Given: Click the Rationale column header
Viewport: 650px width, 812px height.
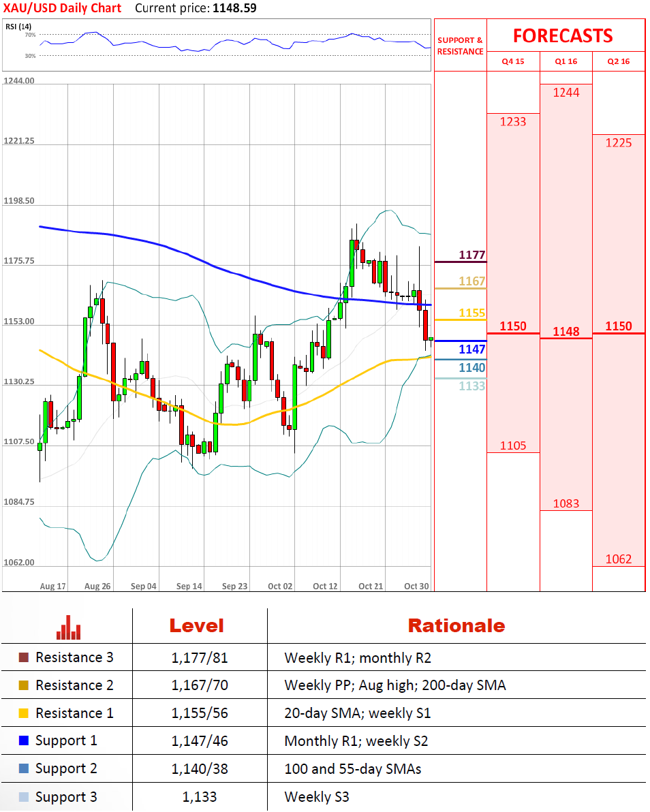Looking at the screenshot, I should pyautogui.click(x=456, y=625).
